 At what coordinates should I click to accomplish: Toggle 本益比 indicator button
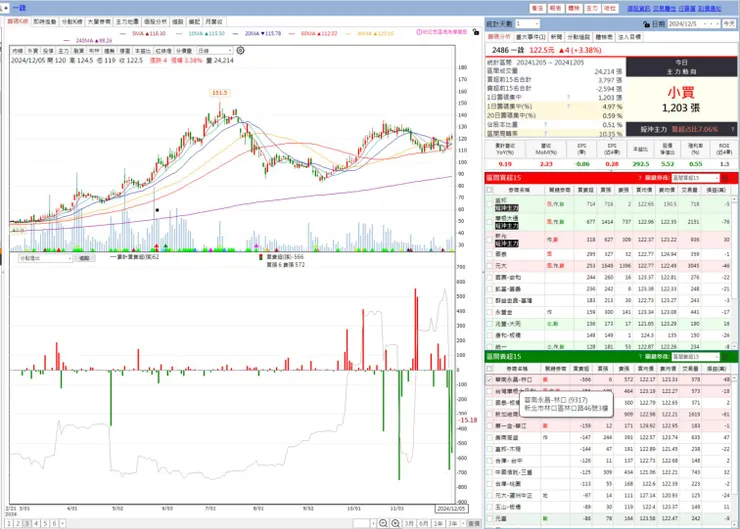pyautogui.click(x=143, y=50)
